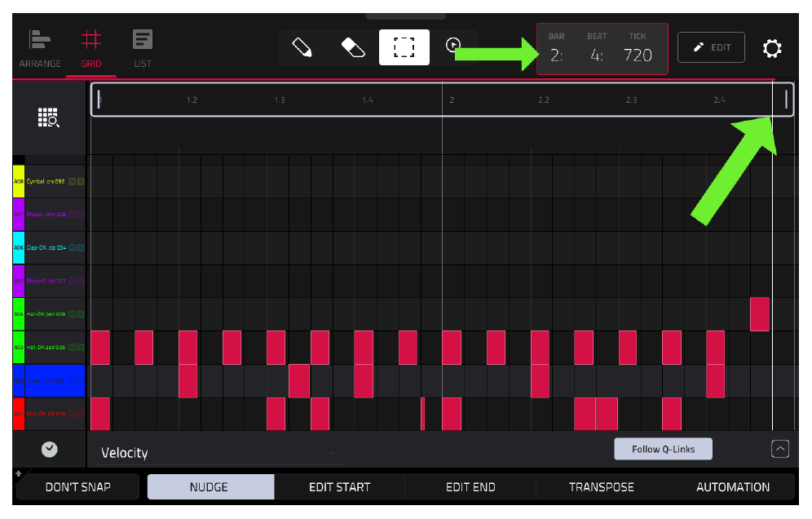The width and height of the screenshot is (812, 519).
Task: Select the thin Kick note before bar 2
Action: pyautogui.click(x=422, y=414)
